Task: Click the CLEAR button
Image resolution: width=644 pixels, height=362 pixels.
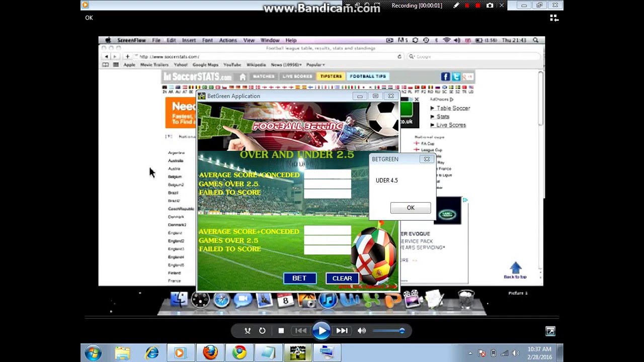Action: (342, 278)
